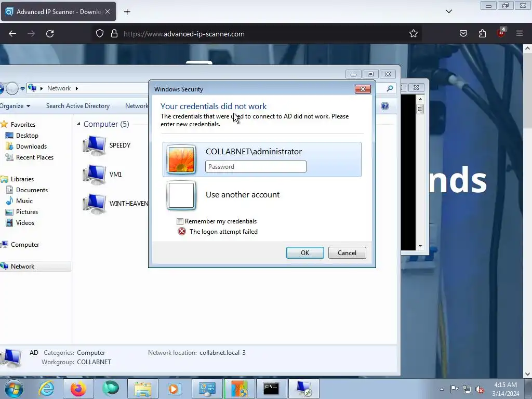Click Cancel in Windows Security dialog
Viewport: 532px width, 399px height.
347,253
